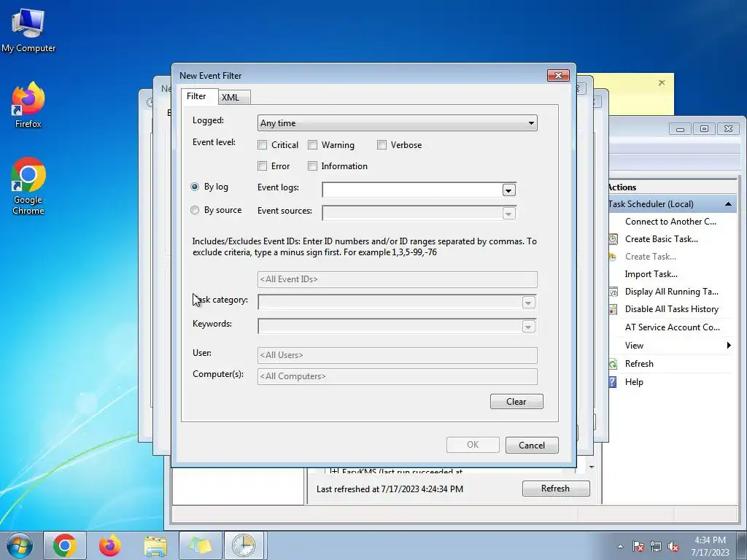Screen dimensions: 747x560
Task: Click Refresh button beside Last refreshed text
Action: (x=555, y=489)
